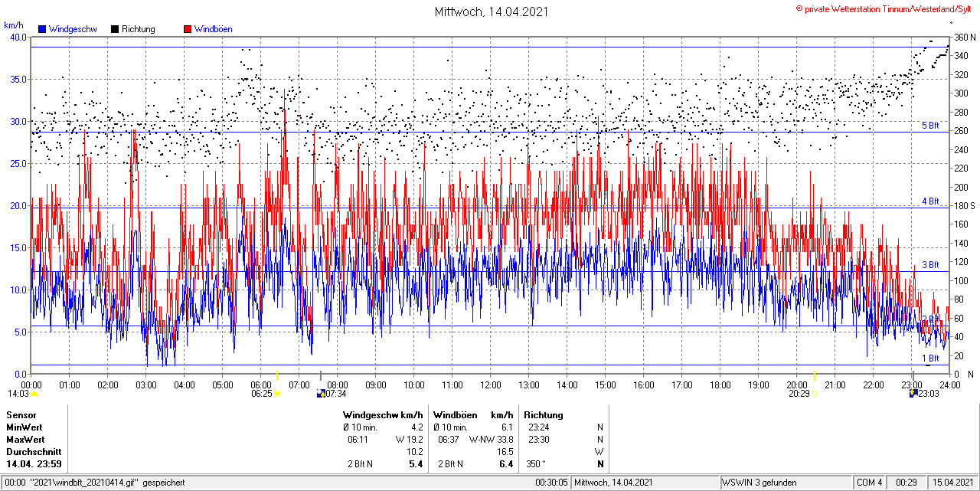Click the Sensor table header
Viewport: 980px width, 491px height.
point(21,414)
